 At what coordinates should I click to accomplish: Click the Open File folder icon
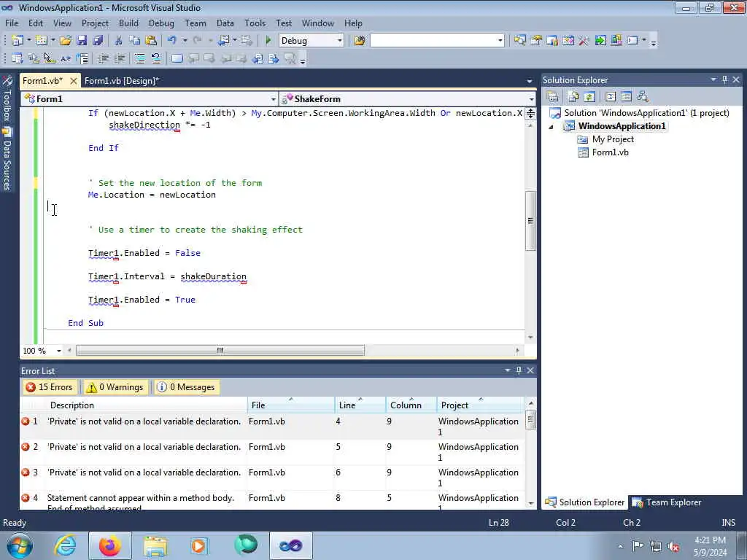(66, 41)
